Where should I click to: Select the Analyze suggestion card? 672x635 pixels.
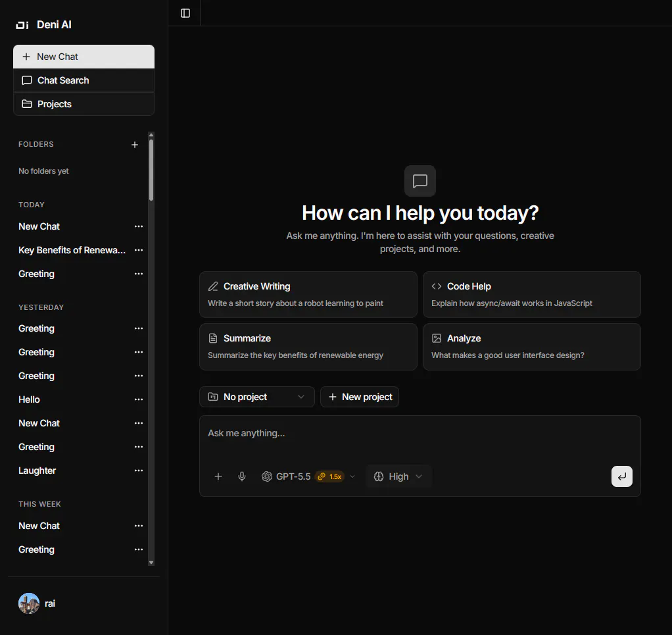click(x=531, y=347)
